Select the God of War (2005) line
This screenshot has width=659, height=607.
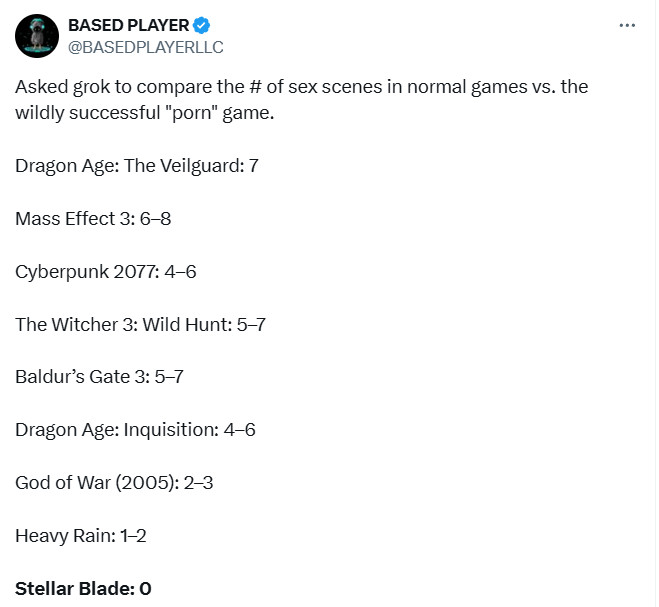point(114,483)
